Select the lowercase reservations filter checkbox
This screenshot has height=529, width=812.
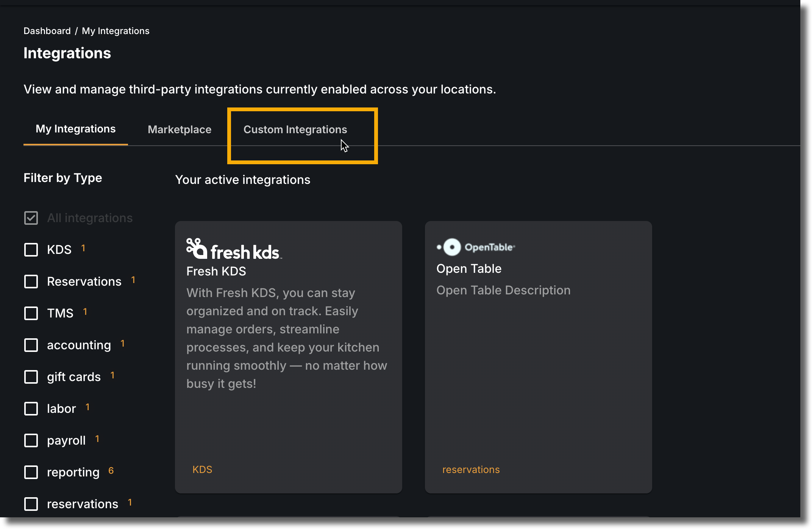click(31, 504)
